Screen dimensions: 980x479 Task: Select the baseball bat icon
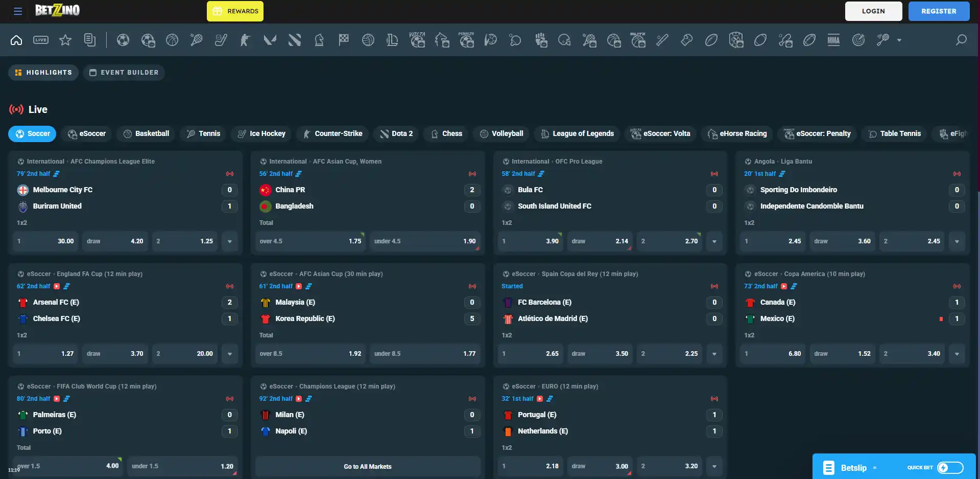pyautogui.click(x=662, y=40)
